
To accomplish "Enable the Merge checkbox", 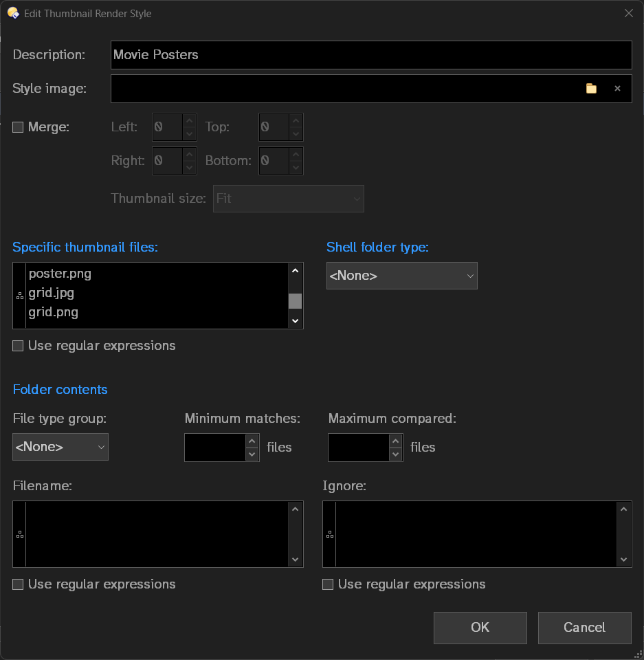I will coord(18,127).
